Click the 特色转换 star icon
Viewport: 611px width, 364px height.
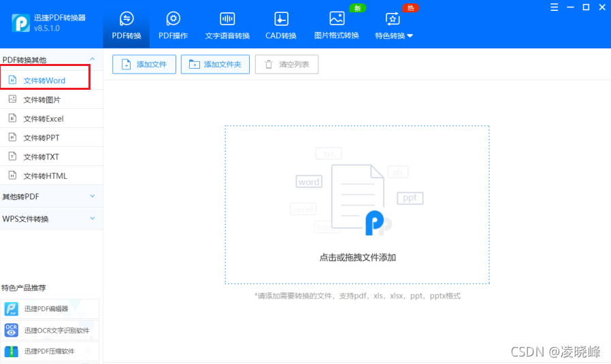tap(393, 18)
